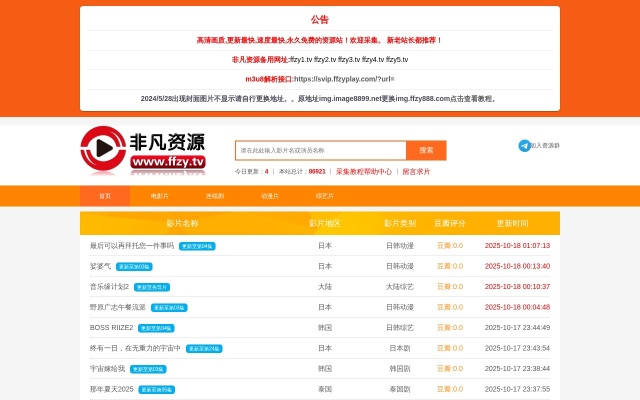Open the 那年夏天2025 entry

click(x=111, y=389)
